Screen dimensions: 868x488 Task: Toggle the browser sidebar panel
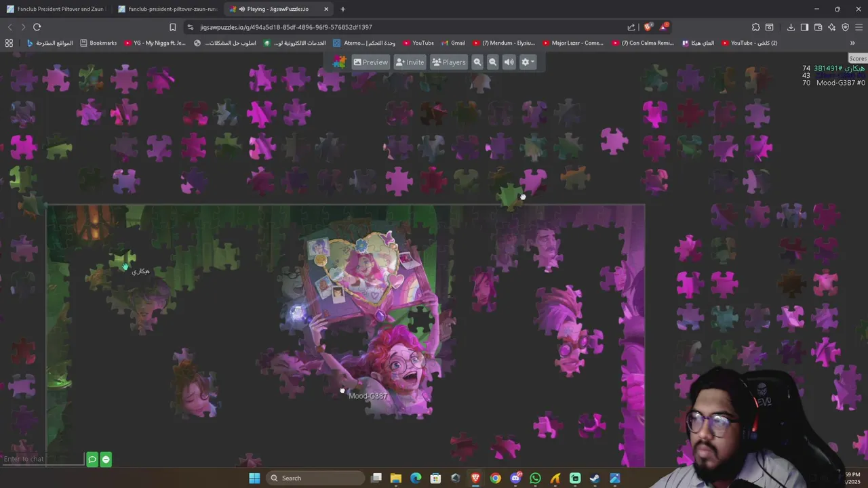click(x=804, y=27)
